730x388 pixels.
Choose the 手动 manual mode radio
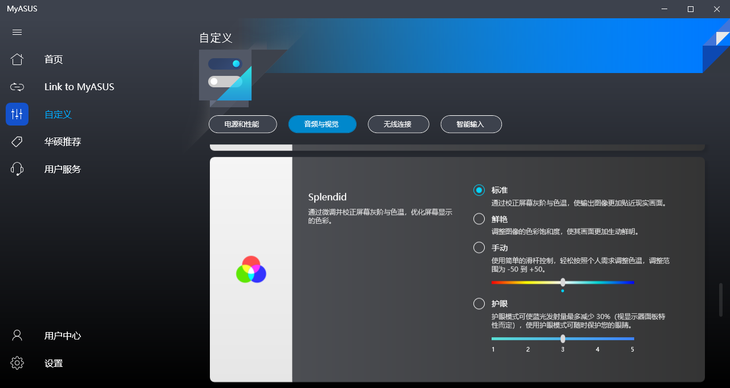(x=479, y=247)
